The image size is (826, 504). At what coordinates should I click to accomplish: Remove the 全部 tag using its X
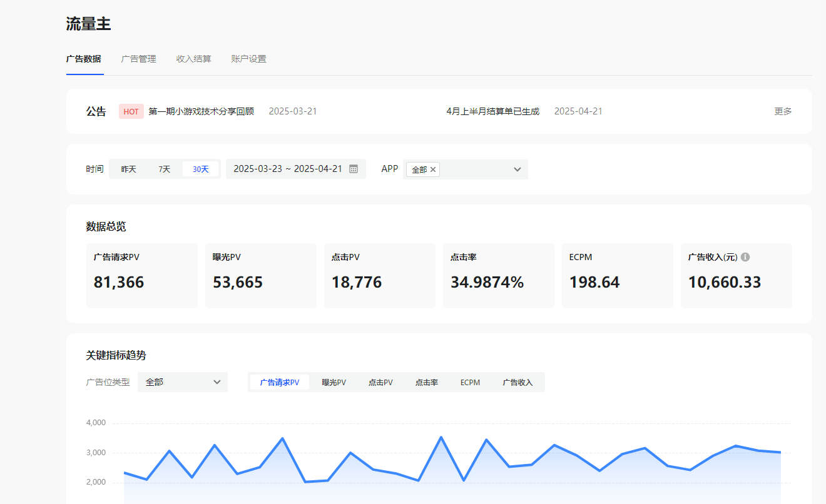pos(433,169)
